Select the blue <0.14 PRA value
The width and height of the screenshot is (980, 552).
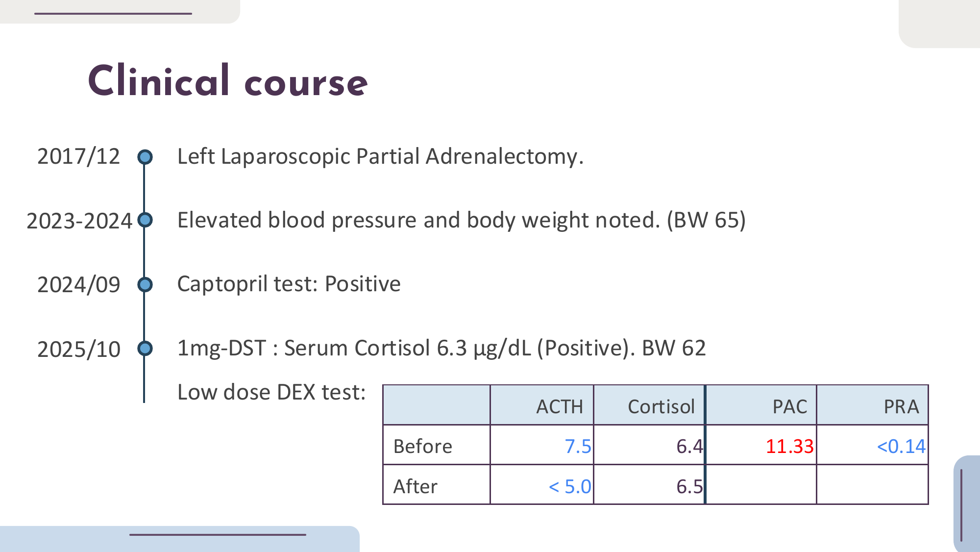[901, 447]
